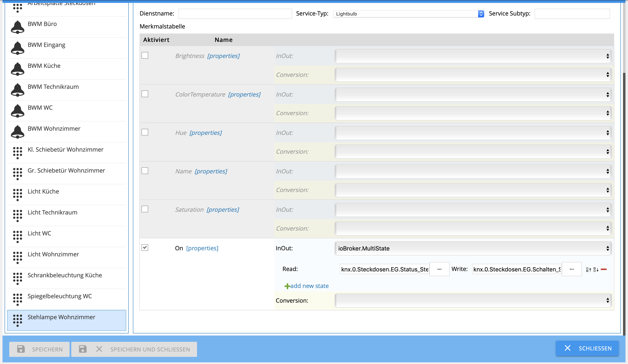
Task: Click the move state up icon
Action: click(x=588, y=270)
